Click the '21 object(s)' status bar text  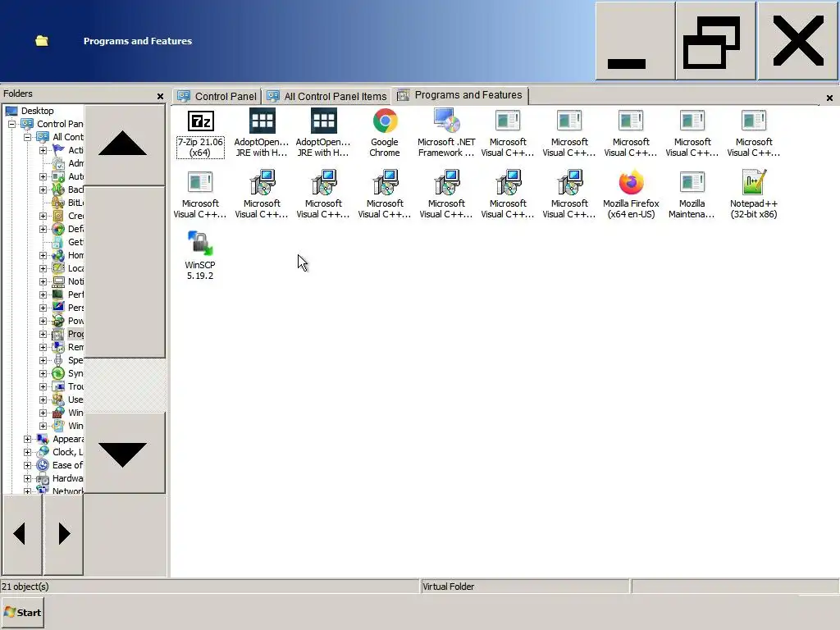(x=25, y=587)
